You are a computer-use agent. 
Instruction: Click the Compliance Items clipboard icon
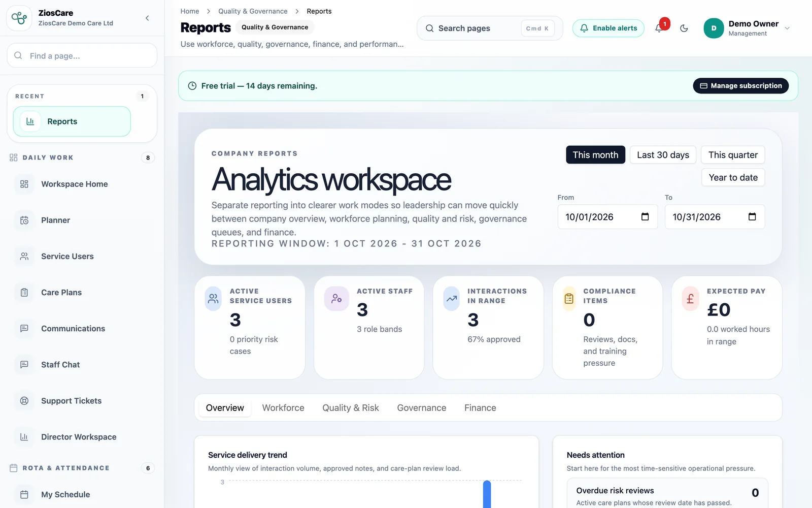[x=569, y=299]
